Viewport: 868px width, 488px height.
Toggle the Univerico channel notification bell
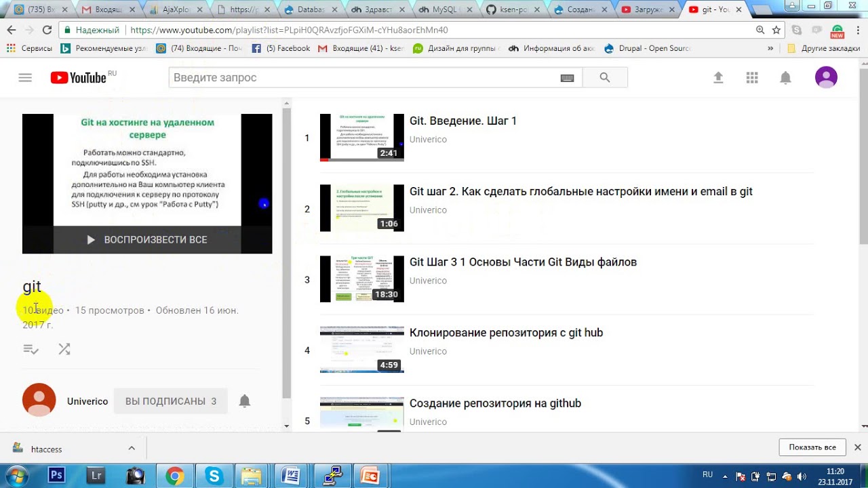(245, 401)
